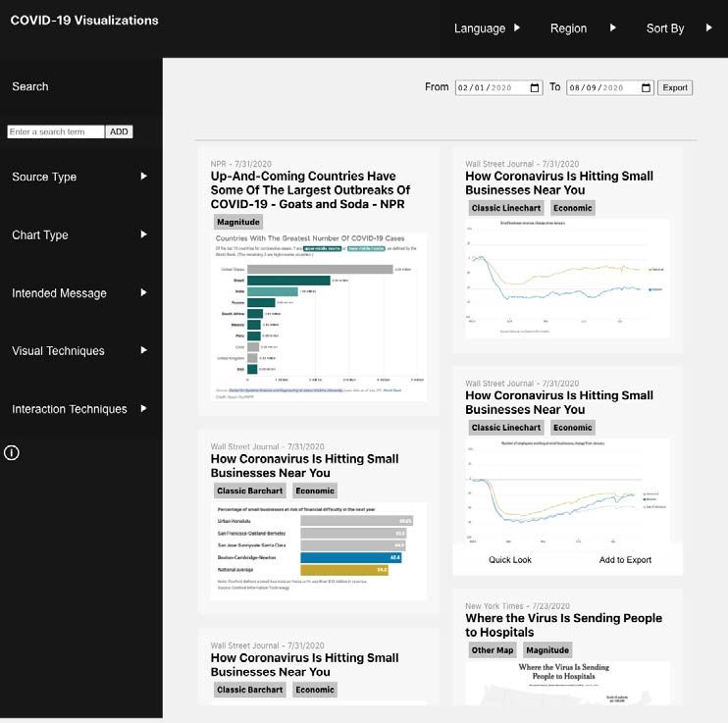Viewport: 728px width, 723px height.
Task: Click the Export button
Action: click(x=675, y=87)
